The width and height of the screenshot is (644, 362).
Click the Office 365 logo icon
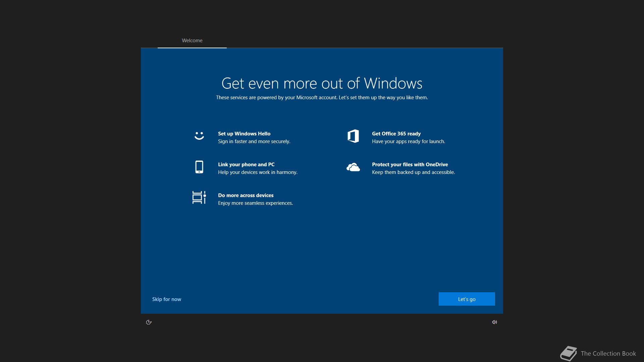click(x=353, y=136)
